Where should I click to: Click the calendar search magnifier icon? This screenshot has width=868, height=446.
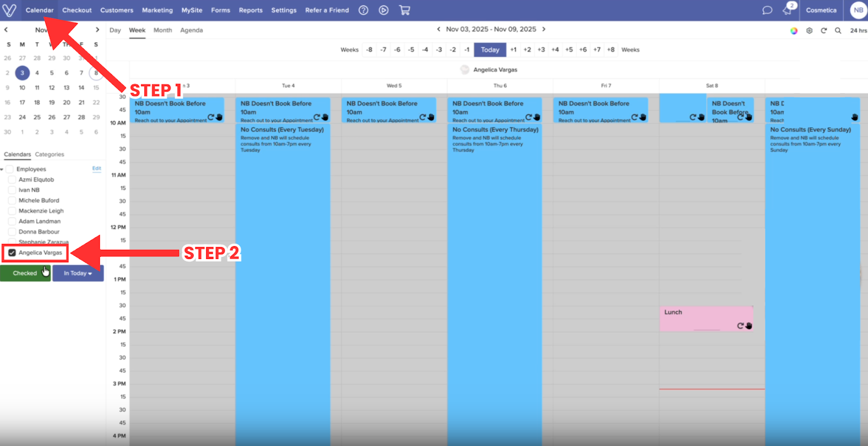click(x=838, y=31)
